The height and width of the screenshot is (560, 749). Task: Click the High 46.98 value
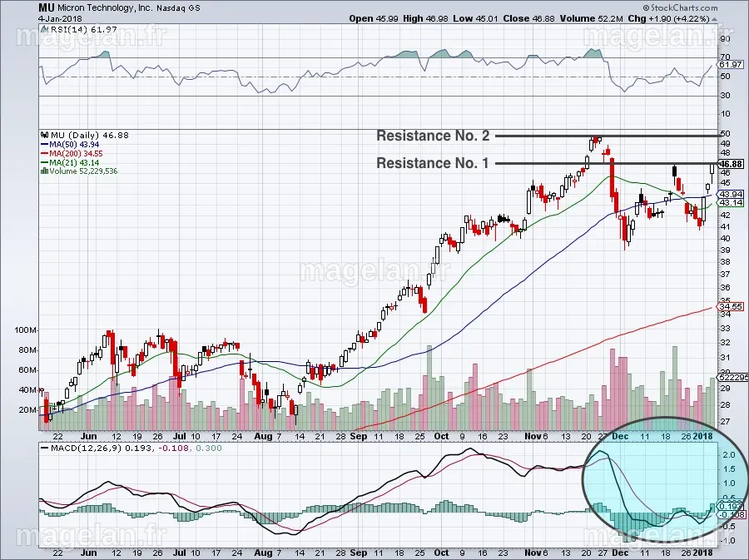425,18
